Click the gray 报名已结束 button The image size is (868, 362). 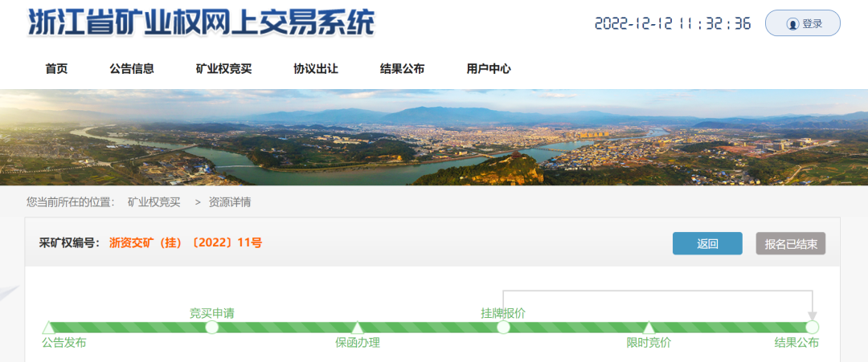pos(791,244)
